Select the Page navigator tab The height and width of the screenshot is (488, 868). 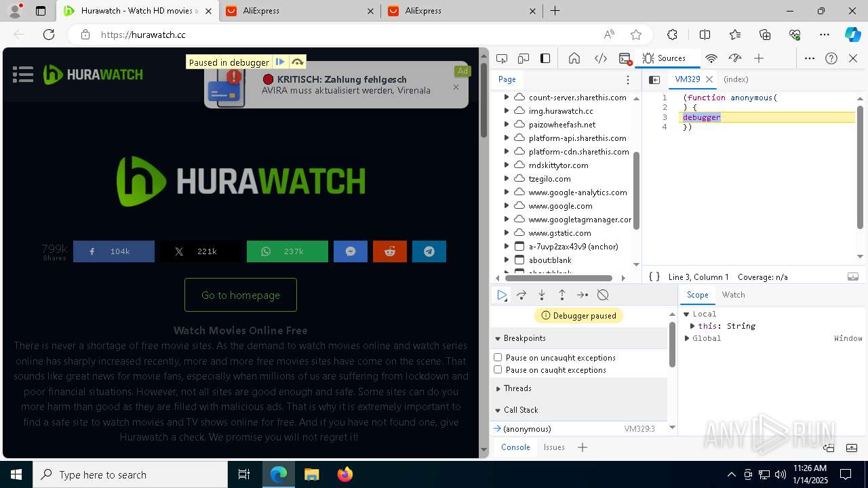[x=507, y=79]
